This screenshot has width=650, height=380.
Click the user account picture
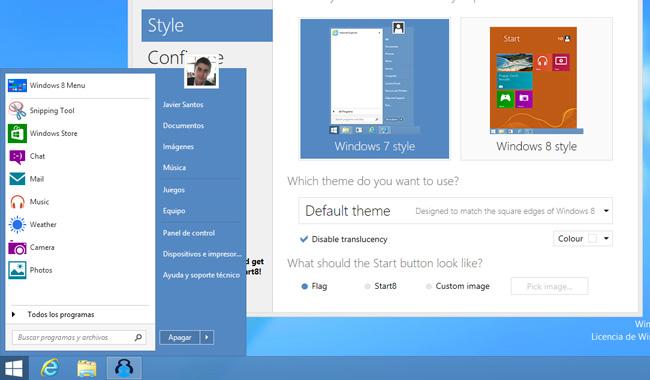click(x=201, y=72)
